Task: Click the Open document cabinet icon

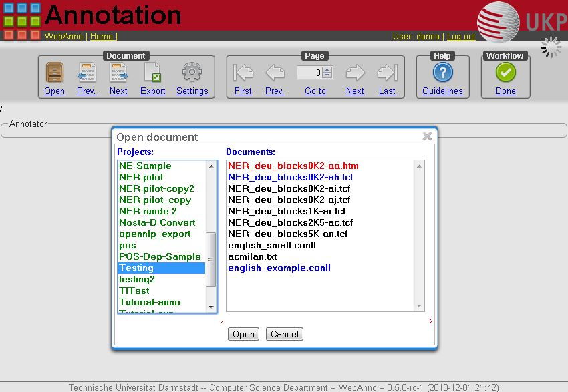Action: [x=55, y=72]
